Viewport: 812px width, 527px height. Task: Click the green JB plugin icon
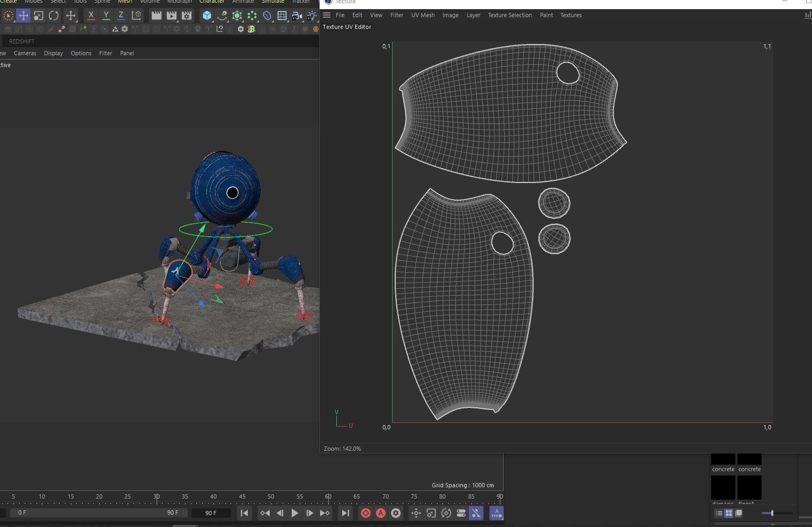(x=251, y=29)
